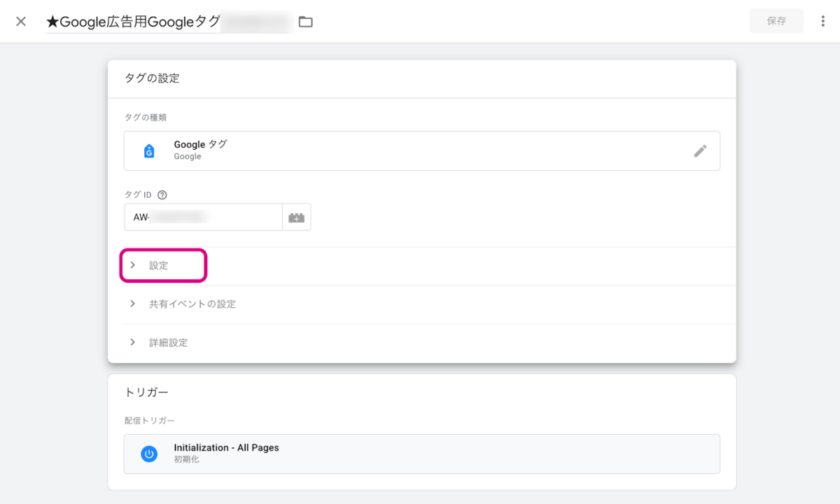
Task: Click the 保存 save button
Action: click(776, 21)
